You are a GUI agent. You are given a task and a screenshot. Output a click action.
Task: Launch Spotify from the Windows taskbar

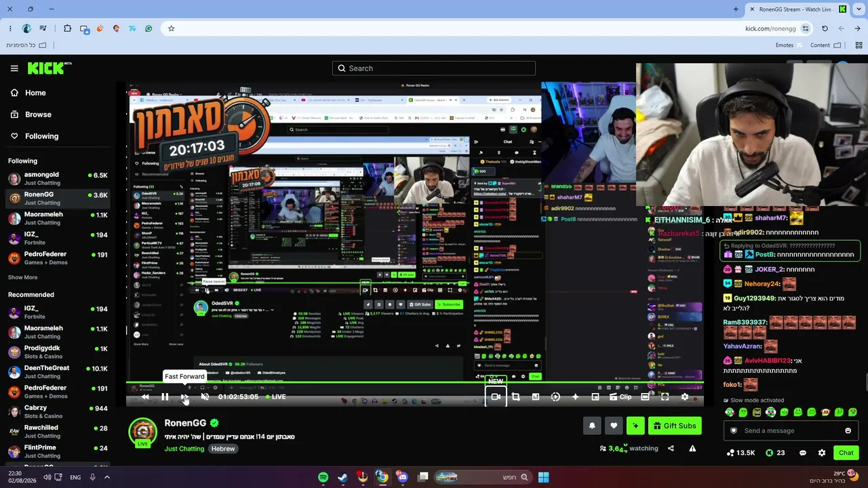click(323, 477)
